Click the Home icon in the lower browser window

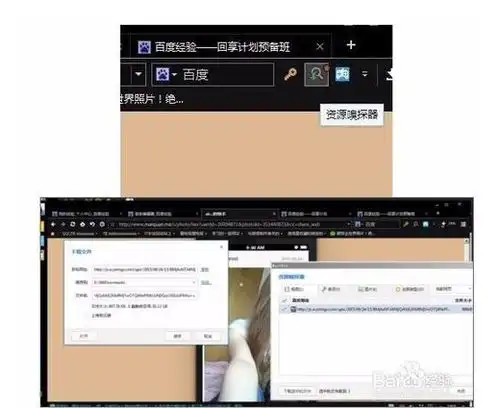pyautogui.click(x=82, y=224)
